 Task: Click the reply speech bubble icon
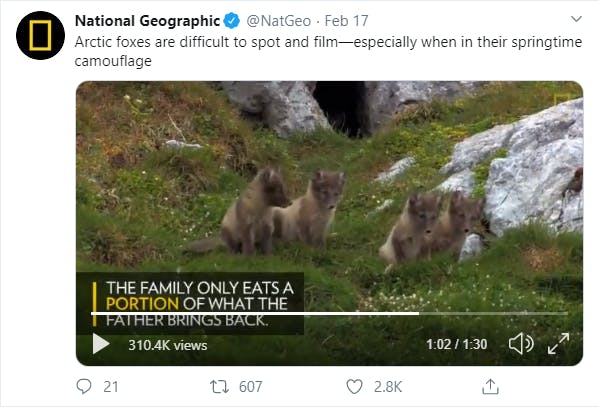coord(84,386)
